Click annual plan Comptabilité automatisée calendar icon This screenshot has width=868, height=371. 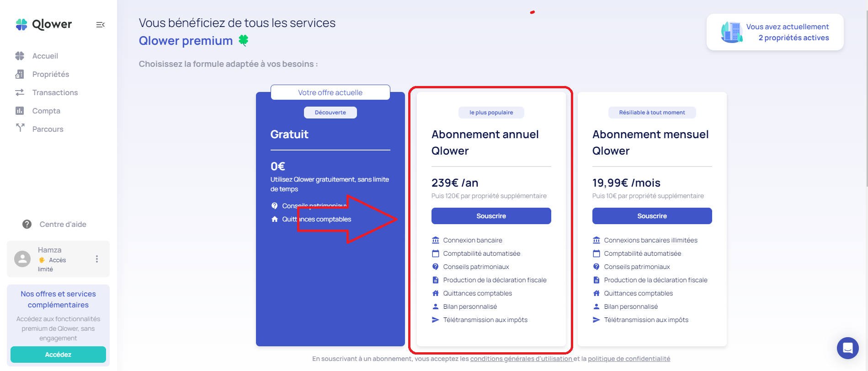point(436,253)
